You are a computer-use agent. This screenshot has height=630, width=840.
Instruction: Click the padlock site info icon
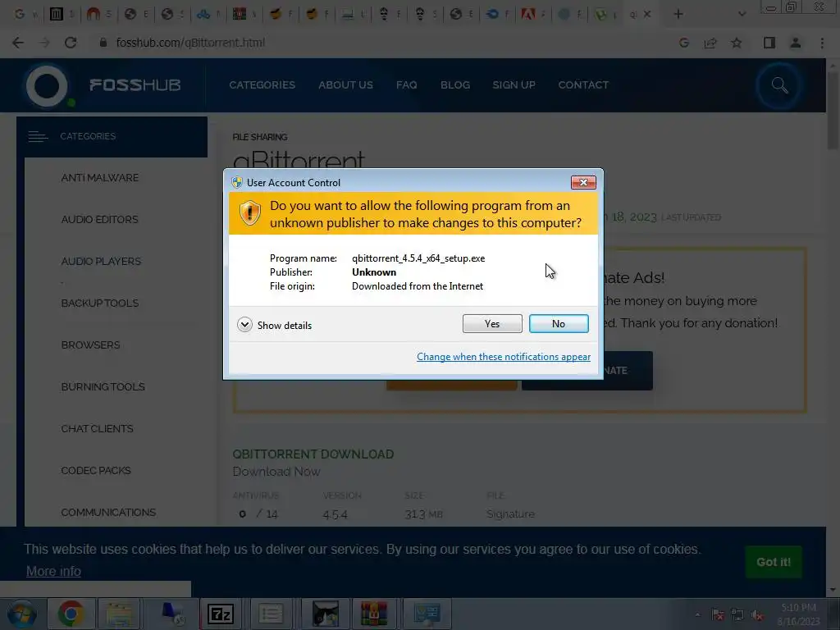coord(103,43)
